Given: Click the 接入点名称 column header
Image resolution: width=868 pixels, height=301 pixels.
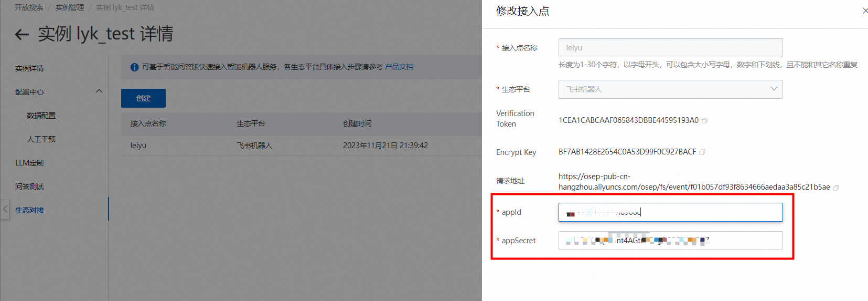Looking at the screenshot, I should click(x=148, y=123).
